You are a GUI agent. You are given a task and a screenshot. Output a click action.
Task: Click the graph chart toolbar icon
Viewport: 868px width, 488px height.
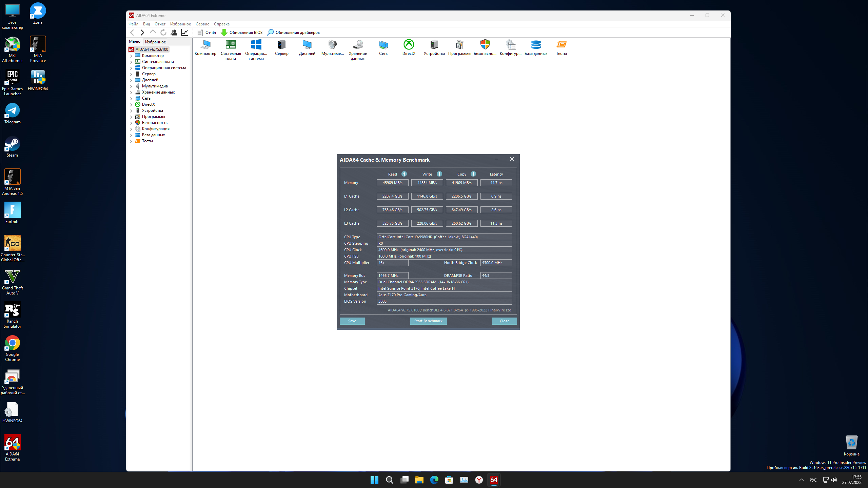tap(184, 33)
